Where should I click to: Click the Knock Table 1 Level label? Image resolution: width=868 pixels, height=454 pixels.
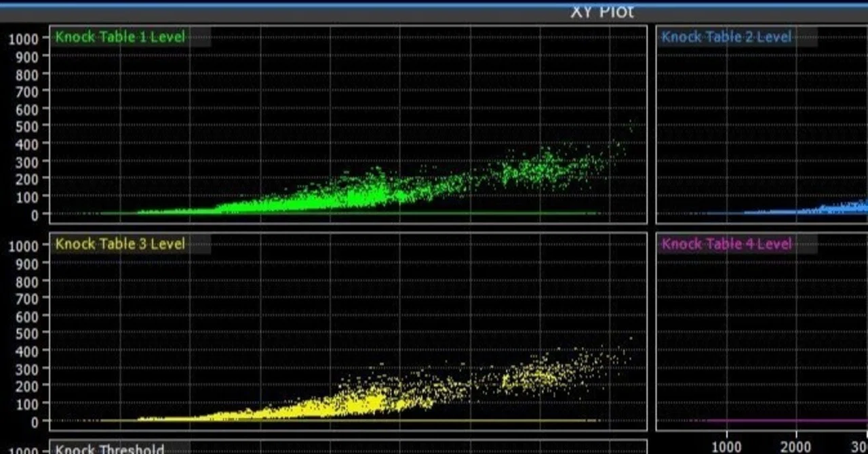[x=120, y=37]
